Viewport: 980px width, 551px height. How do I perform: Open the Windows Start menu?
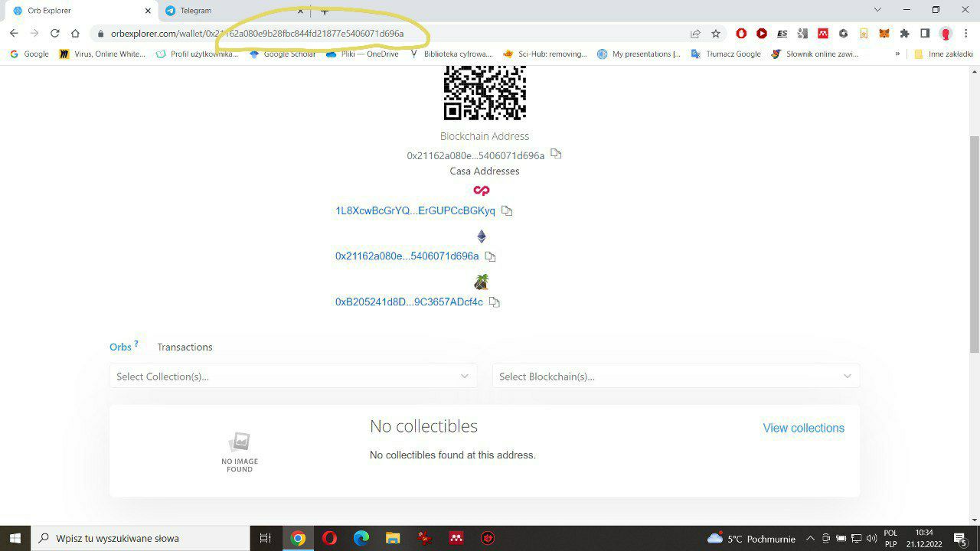point(15,538)
